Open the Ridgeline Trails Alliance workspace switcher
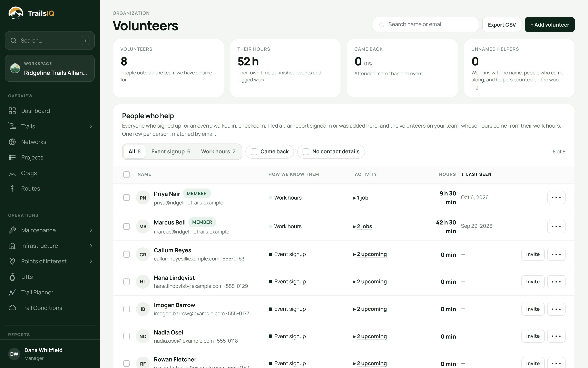This screenshot has height=368, width=588. tap(50, 68)
